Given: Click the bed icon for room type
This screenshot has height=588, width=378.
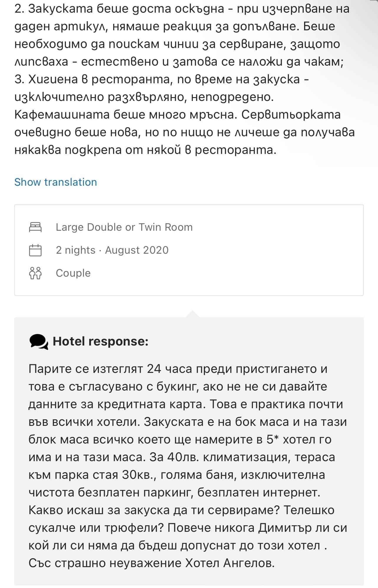Looking at the screenshot, I should [x=35, y=227].
